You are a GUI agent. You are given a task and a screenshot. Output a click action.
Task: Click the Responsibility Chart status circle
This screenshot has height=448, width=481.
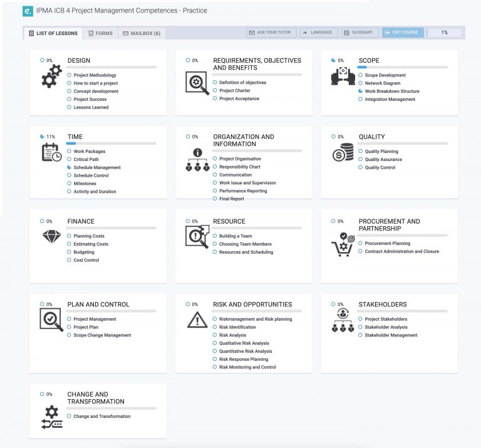click(215, 166)
